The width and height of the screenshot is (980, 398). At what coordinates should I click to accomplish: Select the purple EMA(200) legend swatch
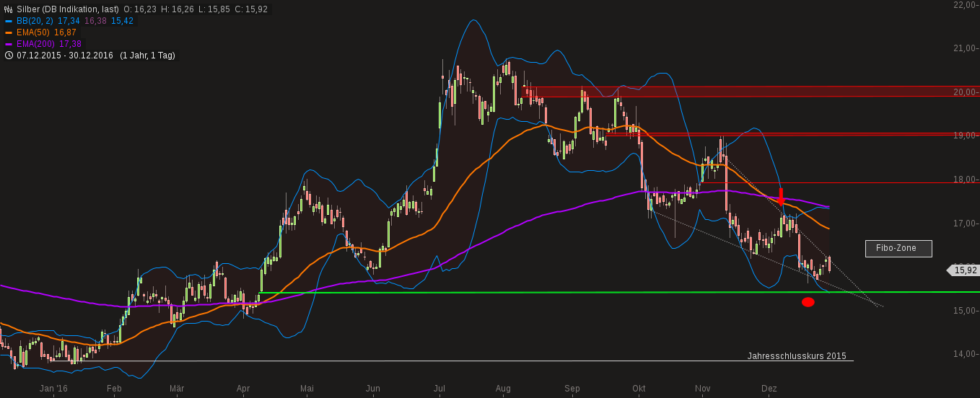(9, 44)
